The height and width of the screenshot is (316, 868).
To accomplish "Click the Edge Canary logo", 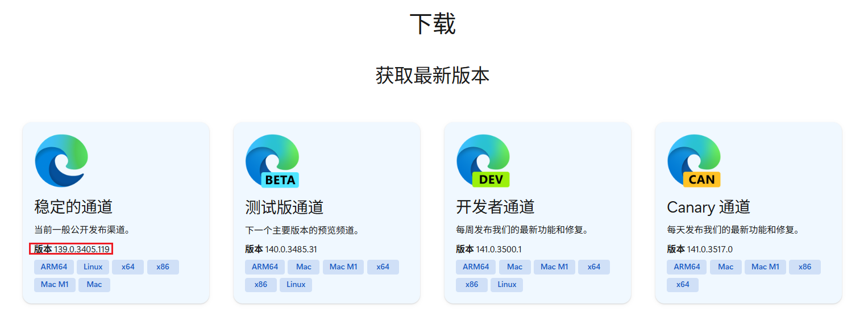I will pos(694,161).
